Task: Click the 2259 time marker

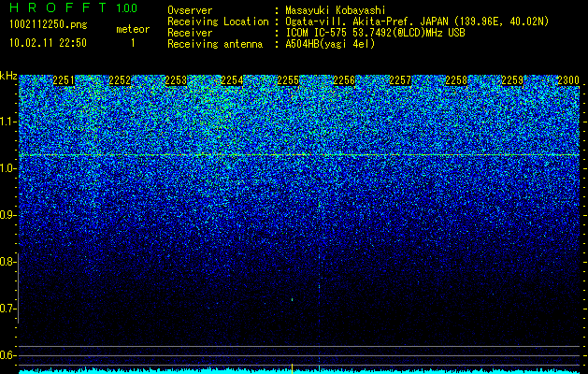Action: 512,80
